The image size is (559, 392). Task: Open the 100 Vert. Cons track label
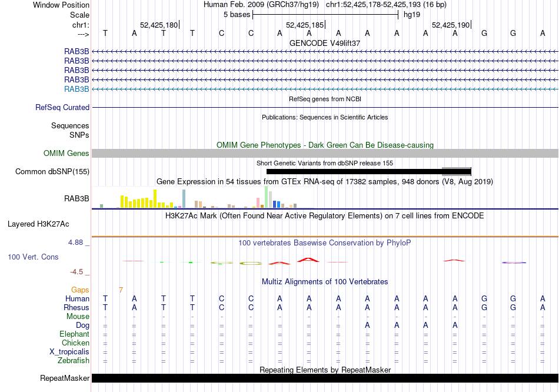[x=33, y=257]
